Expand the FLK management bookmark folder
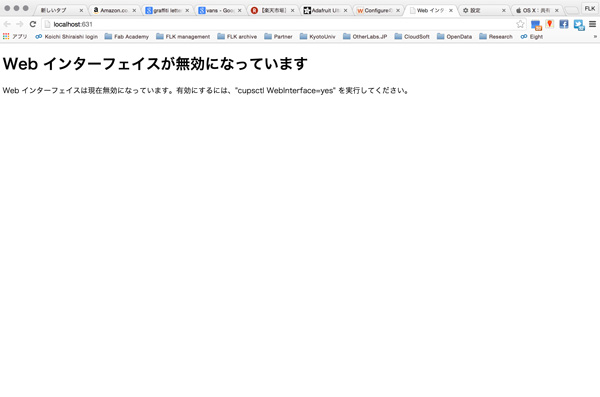The image size is (600, 397). 183,36
